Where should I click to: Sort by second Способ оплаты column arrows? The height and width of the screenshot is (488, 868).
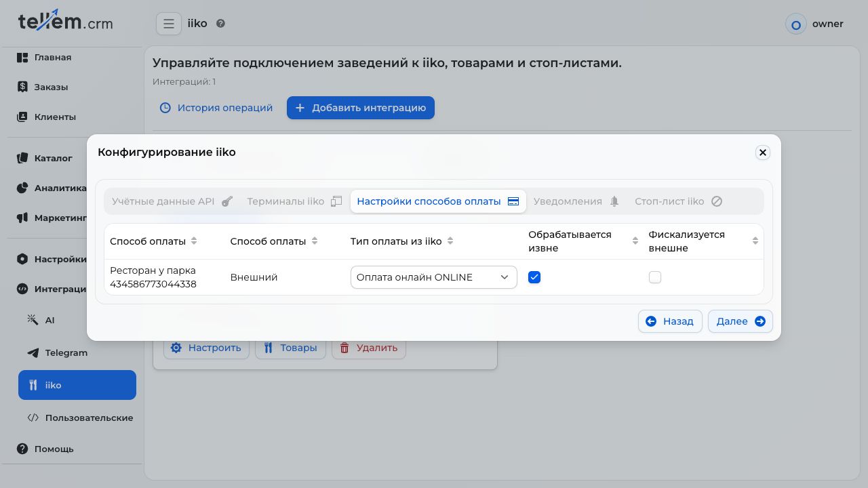pos(315,241)
